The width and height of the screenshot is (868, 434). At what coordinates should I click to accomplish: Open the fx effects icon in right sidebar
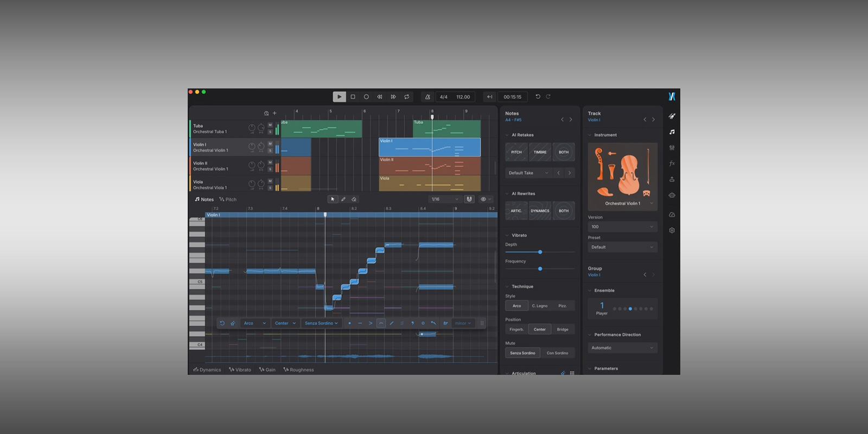pos(672,163)
